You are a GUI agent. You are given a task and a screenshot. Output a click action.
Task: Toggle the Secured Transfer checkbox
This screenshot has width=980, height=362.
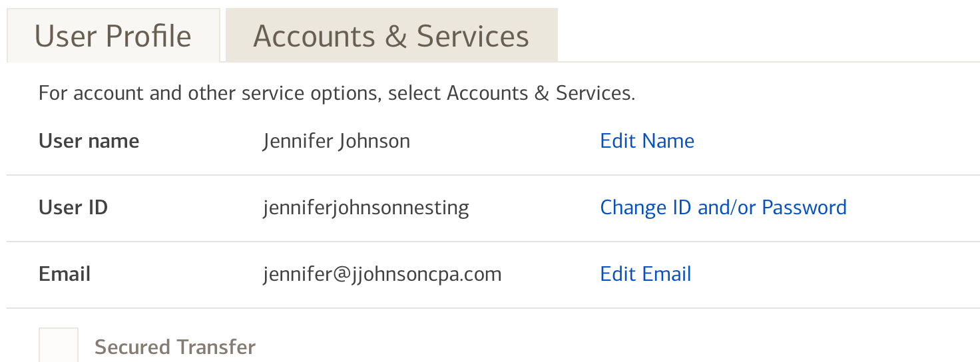pyautogui.click(x=59, y=346)
